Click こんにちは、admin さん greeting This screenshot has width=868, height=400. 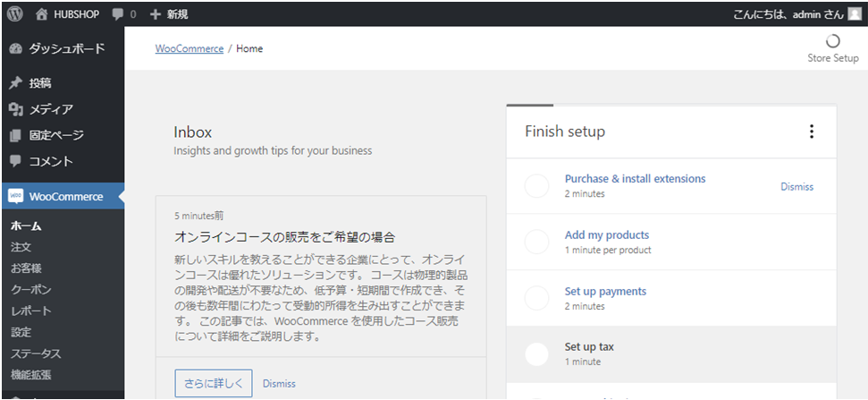pyautogui.click(x=788, y=15)
